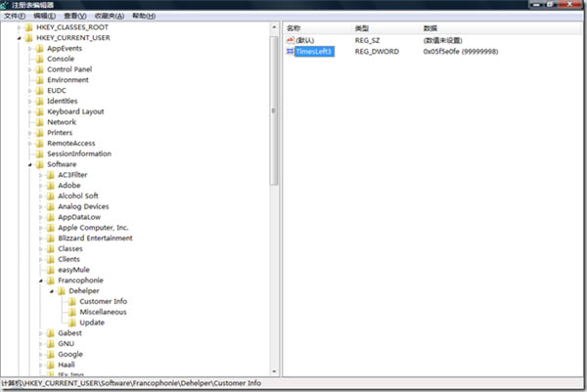Click the SessionInformation folder icon
This screenshot has width=587, height=392.
tap(40, 153)
